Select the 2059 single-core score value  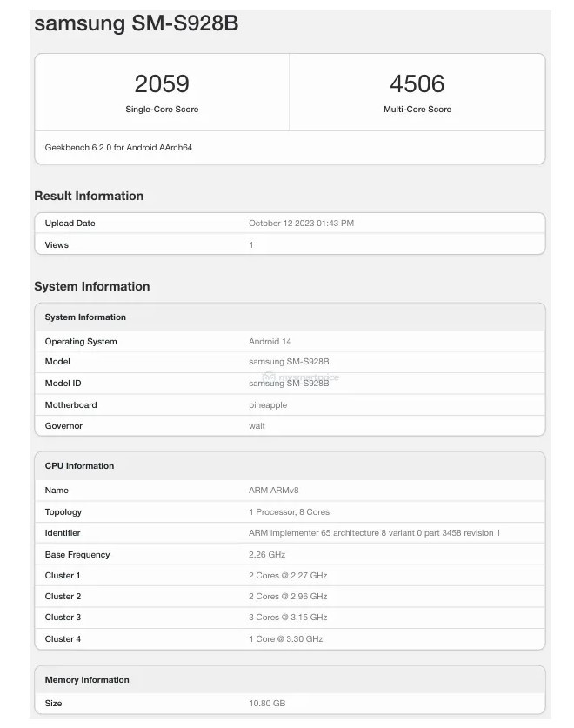(x=162, y=83)
